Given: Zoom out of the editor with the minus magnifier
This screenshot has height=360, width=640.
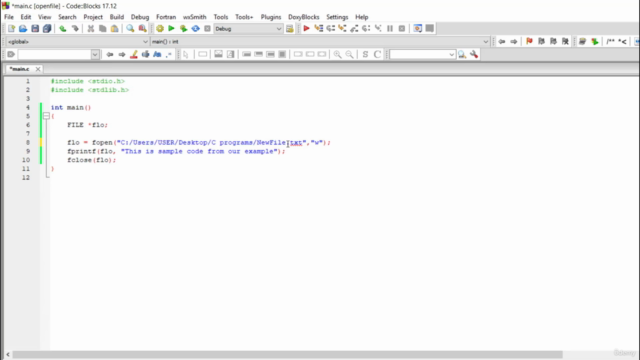Looking at the screenshot, I should [x=350, y=55].
